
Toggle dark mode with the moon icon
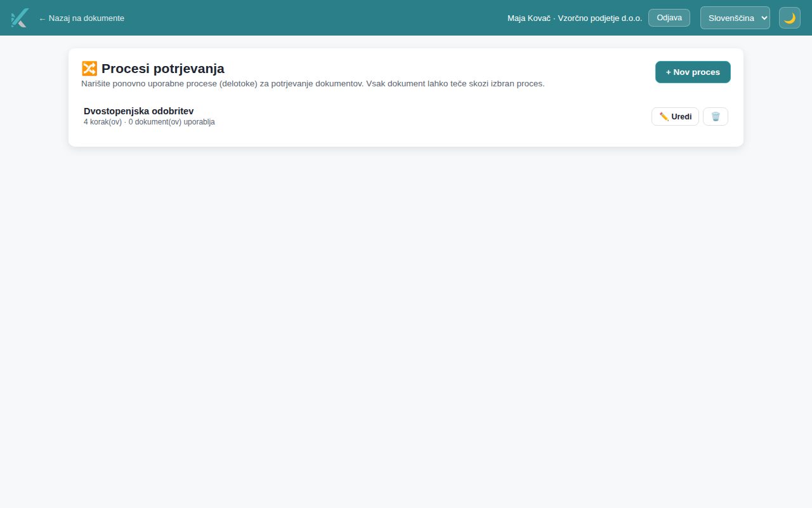pyautogui.click(x=790, y=18)
